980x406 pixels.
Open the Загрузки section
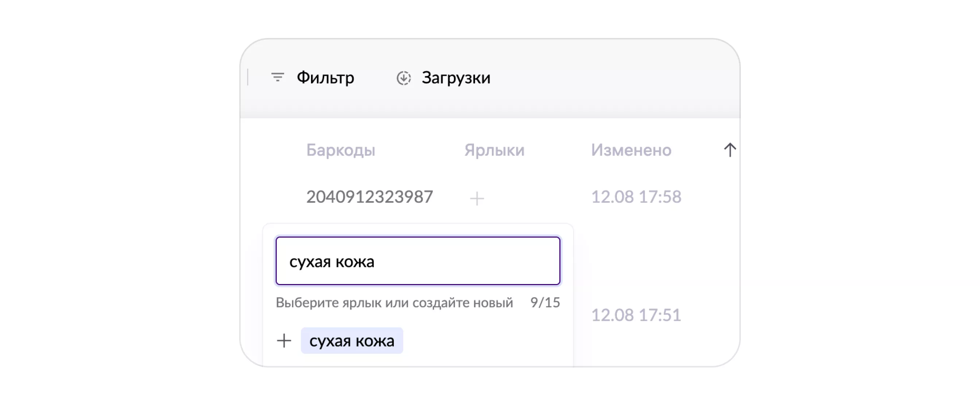tap(455, 78)
